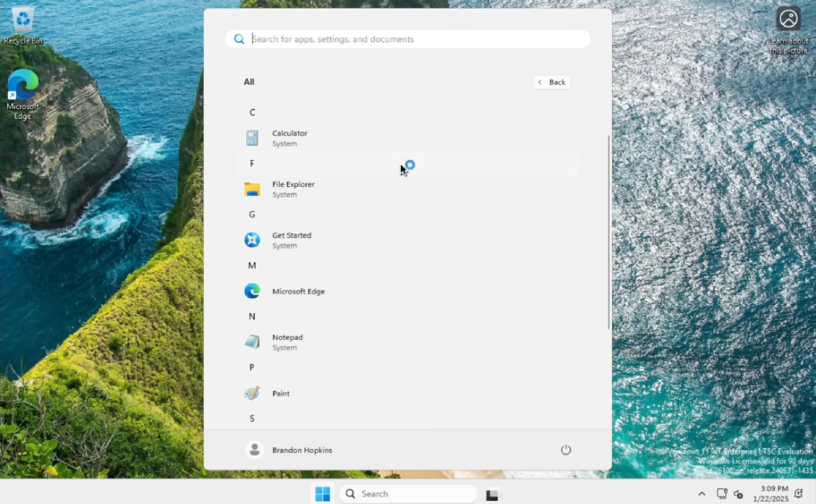Viewport: 816px width, 504px height.
Task: Expand hidden icons in the system tray
Action: click(x=701, y=494)
